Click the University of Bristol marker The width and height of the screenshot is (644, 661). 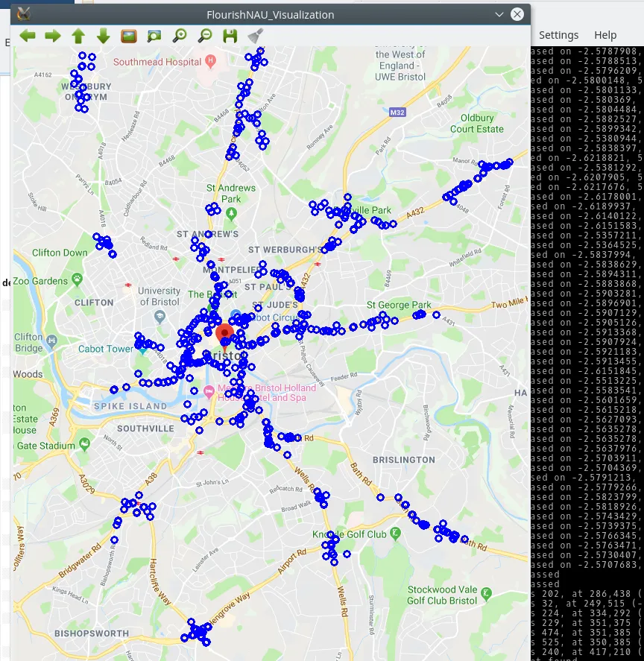click(160, 316)
